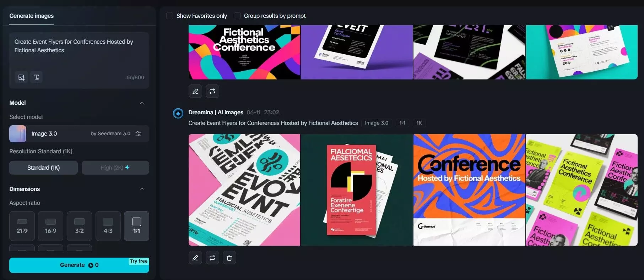Click the trash delete icon under bottom row
The height and width of the screenshot is (280, 644).
click(229, 258)
